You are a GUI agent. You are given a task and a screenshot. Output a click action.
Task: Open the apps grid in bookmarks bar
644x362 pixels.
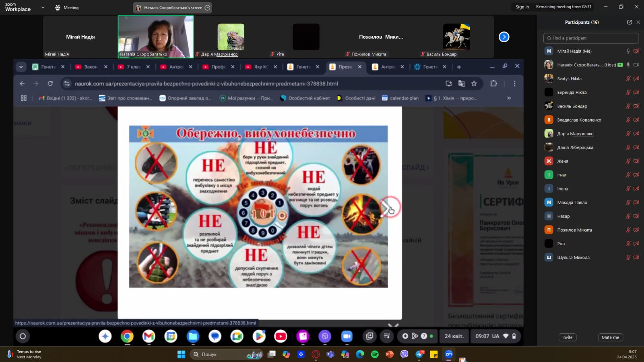(x=24, y=98)
